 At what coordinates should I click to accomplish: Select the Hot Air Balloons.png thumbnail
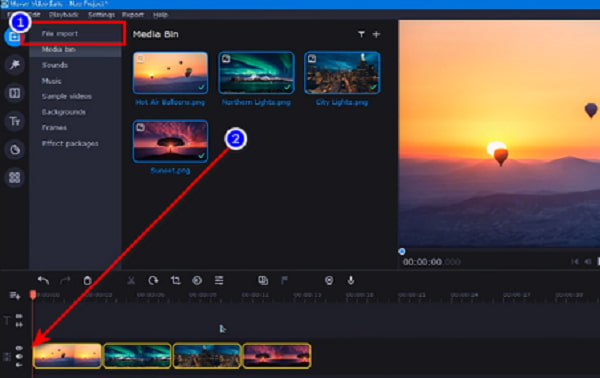170,73
